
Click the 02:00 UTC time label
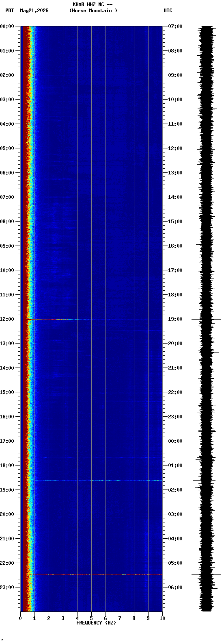(x=175, y=490)
